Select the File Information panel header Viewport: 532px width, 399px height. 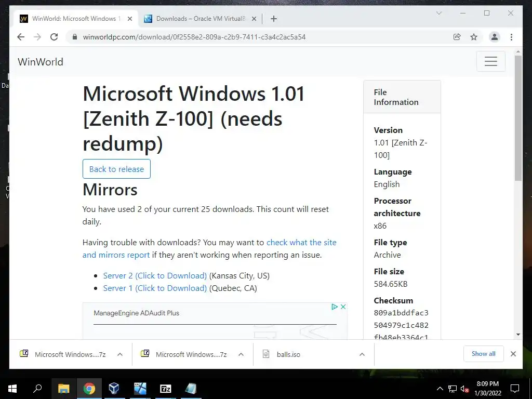tap(402, 97)
